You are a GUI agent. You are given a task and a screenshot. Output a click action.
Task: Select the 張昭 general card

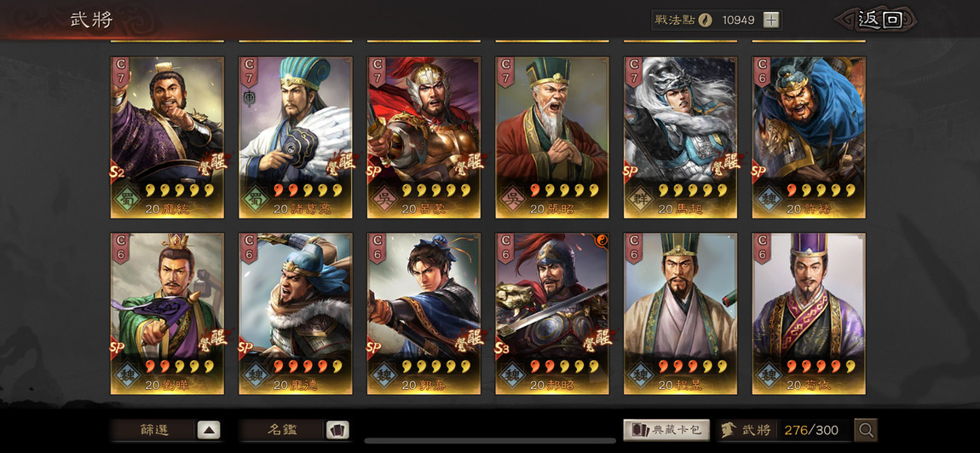pos(552,137)
